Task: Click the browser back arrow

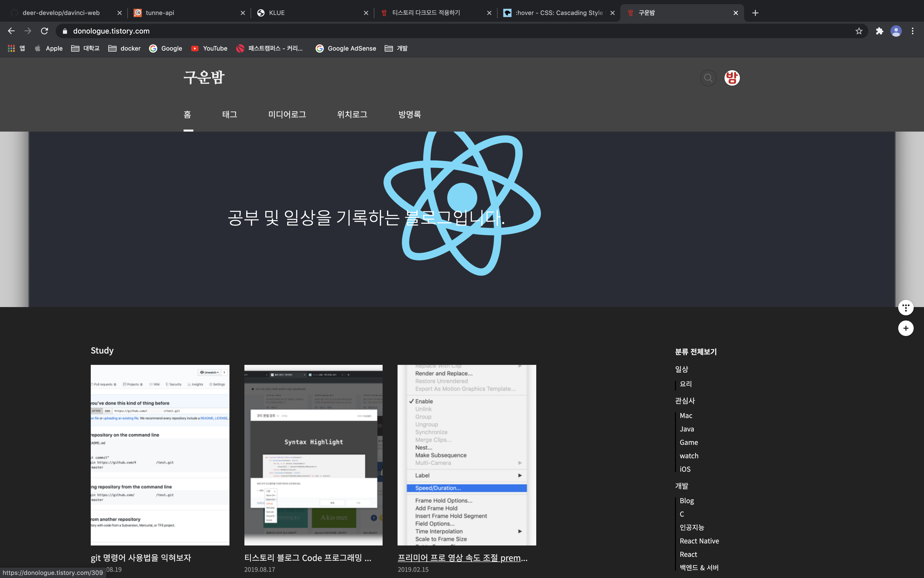Action: tap(11, 31)
